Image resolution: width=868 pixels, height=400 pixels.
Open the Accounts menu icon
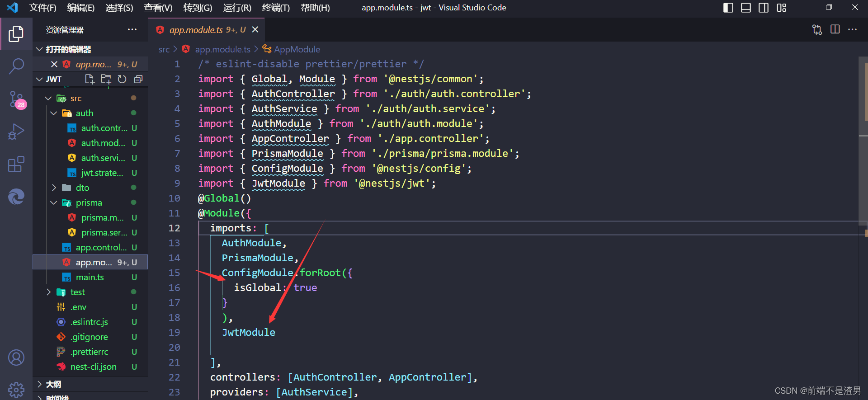[16, 358]
